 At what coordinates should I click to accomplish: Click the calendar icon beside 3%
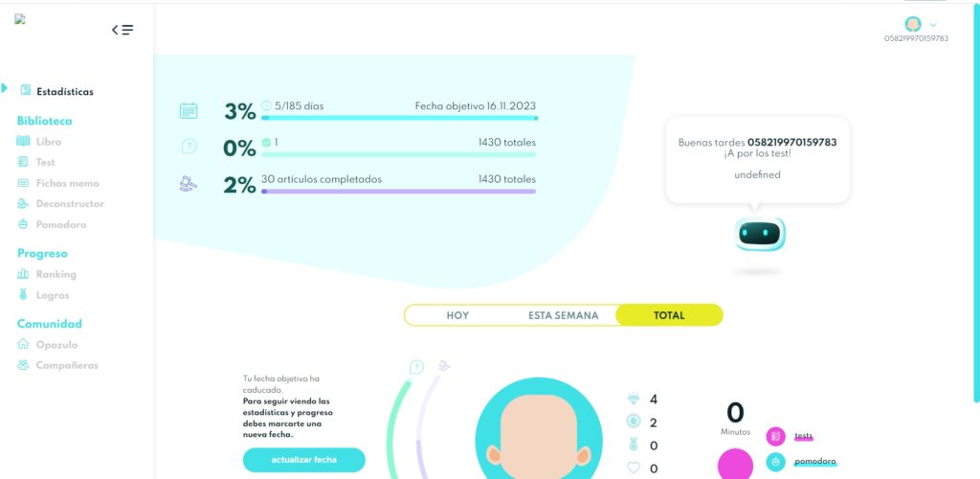pos(189,111)
